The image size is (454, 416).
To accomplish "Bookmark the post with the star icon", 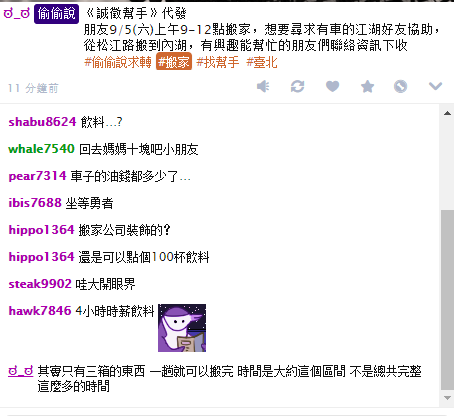I will [x=367, y=87].
